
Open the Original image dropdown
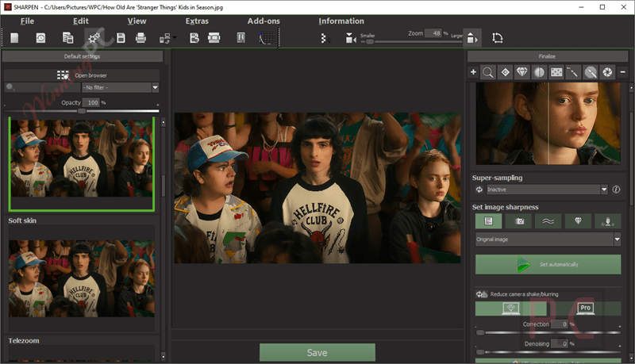coord(548,239)
